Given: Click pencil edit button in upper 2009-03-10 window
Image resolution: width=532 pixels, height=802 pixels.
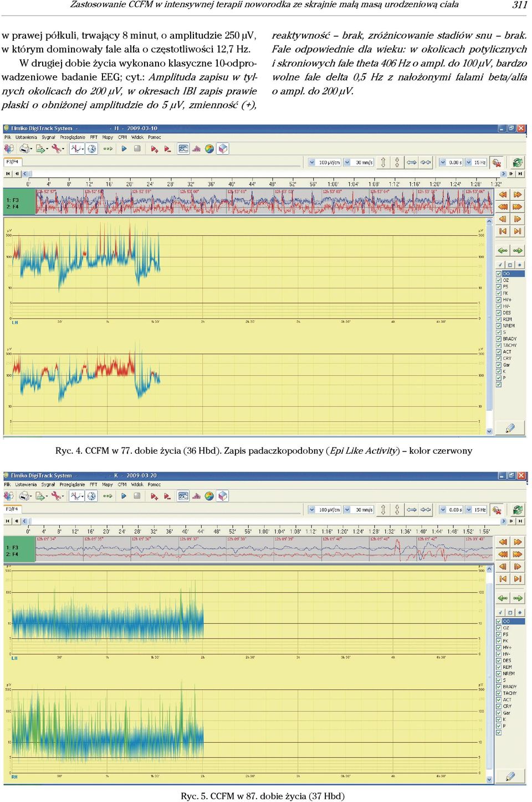Looking at the screenshot, I should [x=510, y=428].
